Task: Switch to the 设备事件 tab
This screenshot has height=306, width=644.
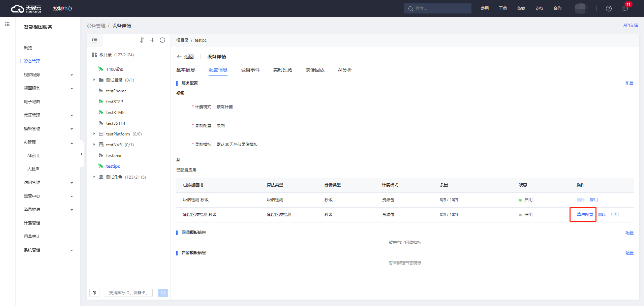Action: [x=250, y=70]
